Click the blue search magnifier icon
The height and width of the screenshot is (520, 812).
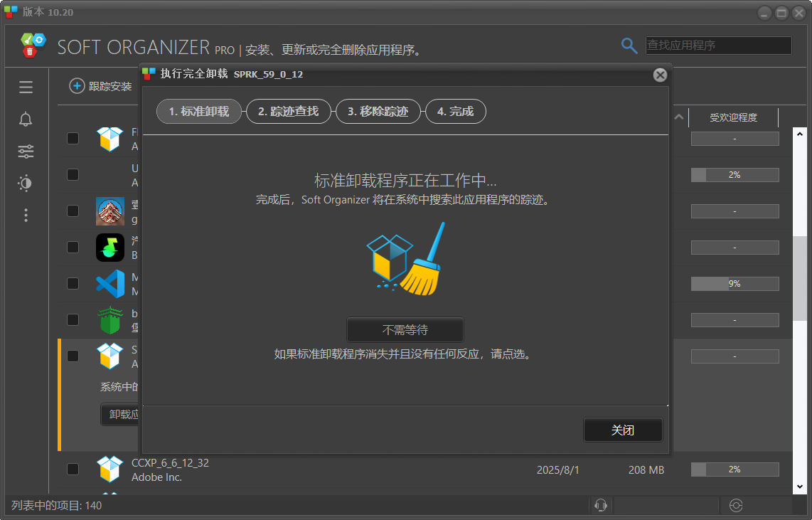click(629, 46)
